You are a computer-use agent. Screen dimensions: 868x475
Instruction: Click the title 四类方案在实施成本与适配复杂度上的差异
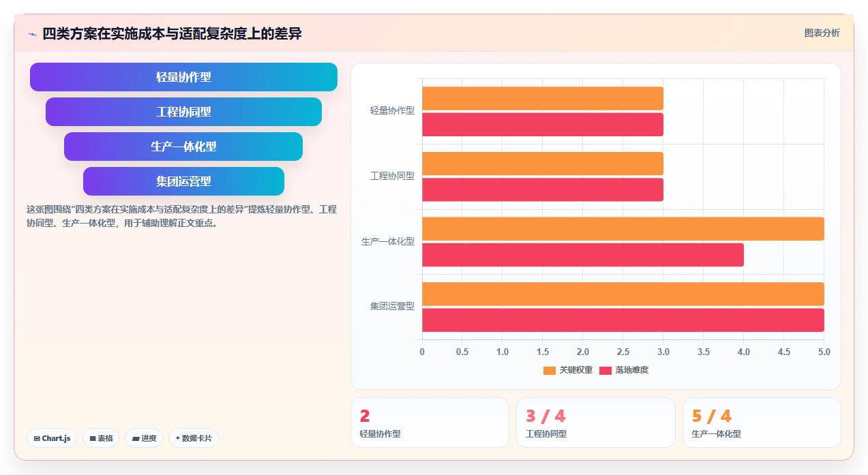[172, 33]
